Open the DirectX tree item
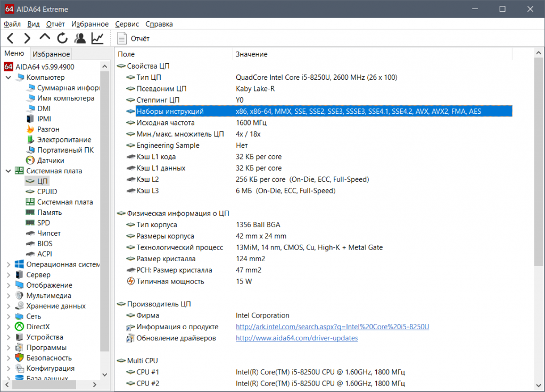Screen dimensions: 545x392 [38, 327]
